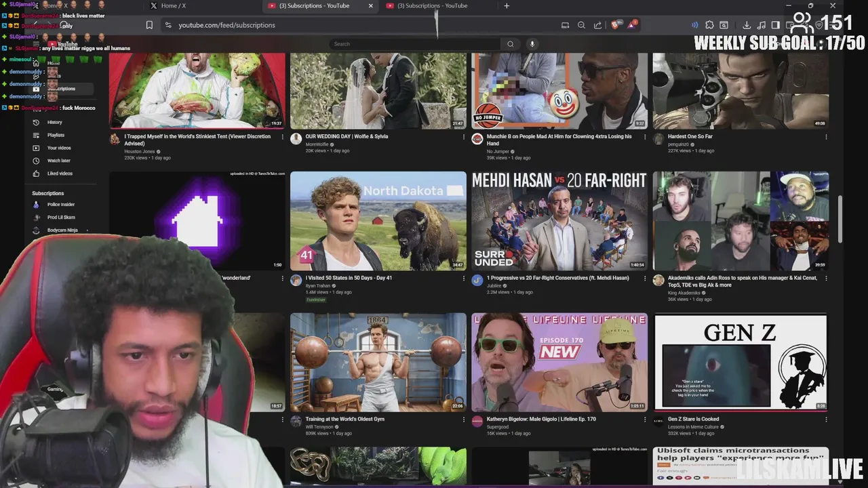The image size is (868, 488).
Task: Open Supergood channel avatar
Action: tap(477, 422)
